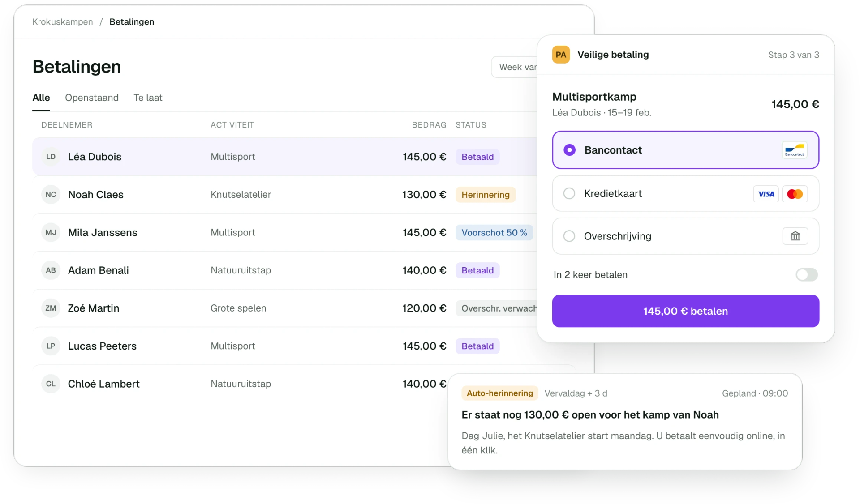Select the Kredietkaart radio button
This screenshot has width=860, height=504.
pyautogui.click(x=569, y=193)
